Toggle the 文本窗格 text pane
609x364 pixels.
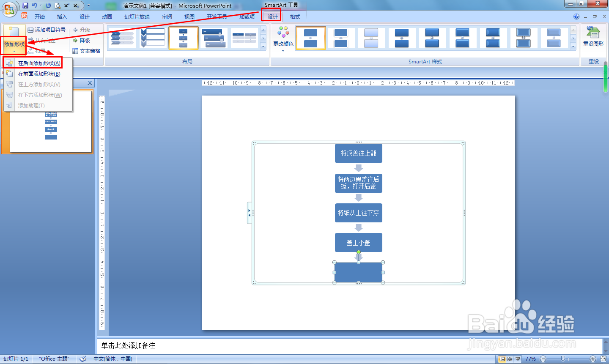tap(86, 51)
